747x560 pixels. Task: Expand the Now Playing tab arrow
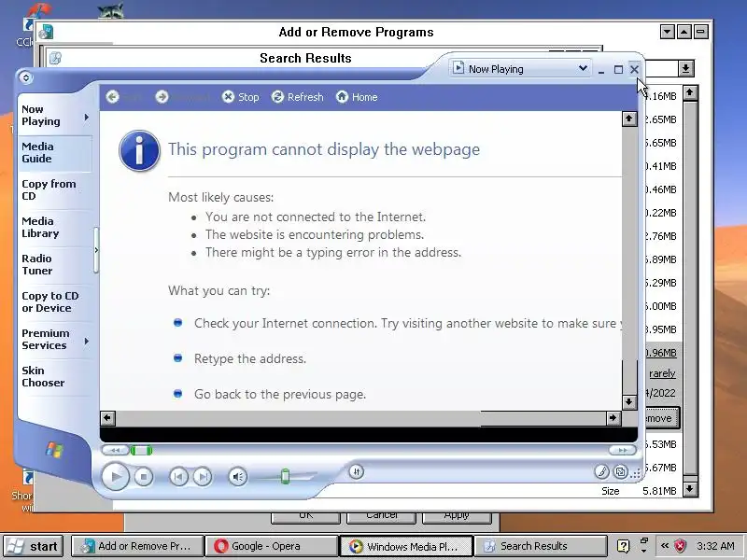[x=86, y=118]
